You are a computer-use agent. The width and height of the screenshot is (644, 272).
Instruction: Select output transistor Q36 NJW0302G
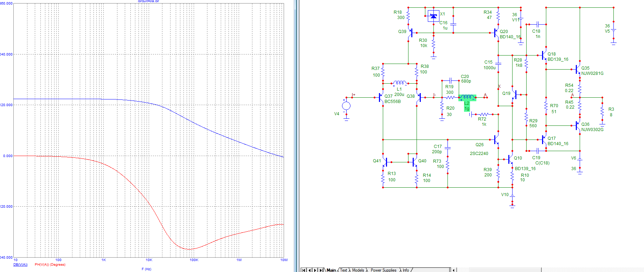[x=577, y=125]
